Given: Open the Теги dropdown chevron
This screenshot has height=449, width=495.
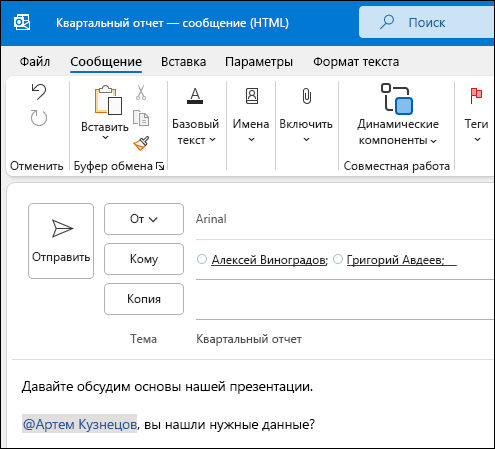Looking at the screenshot, I should [x=477, y=140].
